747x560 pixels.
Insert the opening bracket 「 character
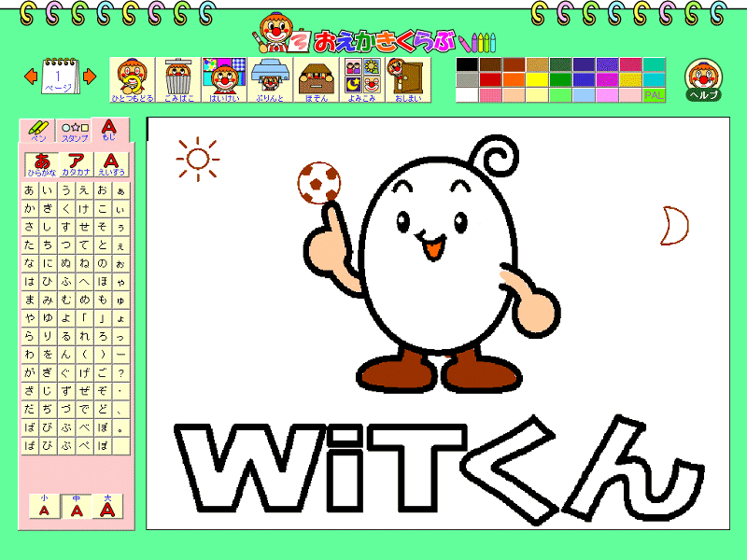(84, 318)
